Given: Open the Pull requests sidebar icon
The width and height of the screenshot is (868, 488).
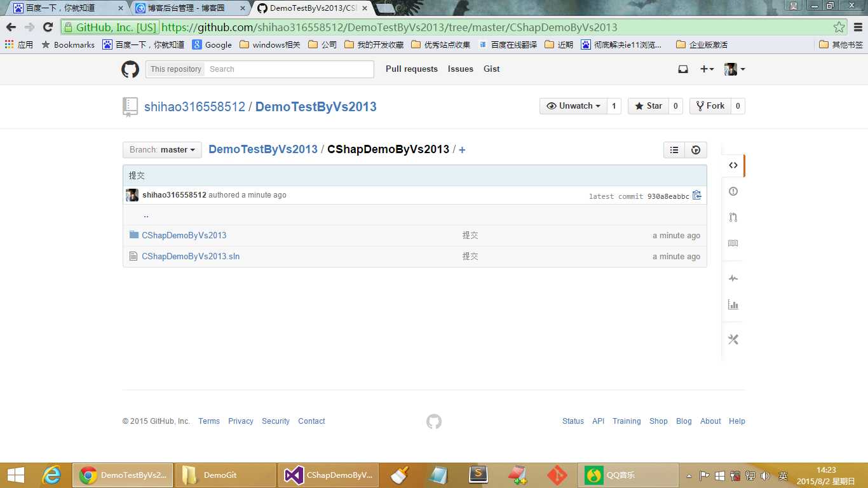Looking at the screenshot, I should 733,217.
